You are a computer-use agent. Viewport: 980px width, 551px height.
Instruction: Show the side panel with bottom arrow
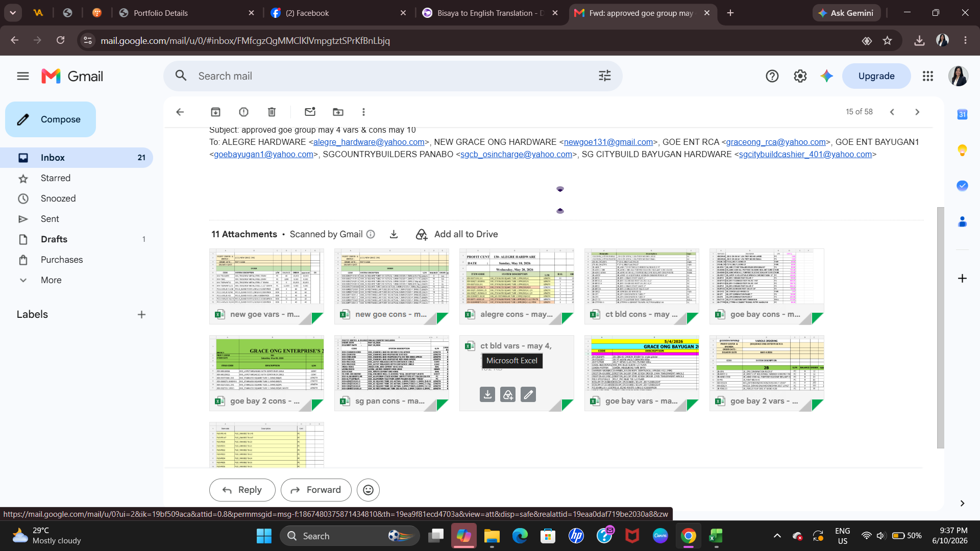click(962, 503)
